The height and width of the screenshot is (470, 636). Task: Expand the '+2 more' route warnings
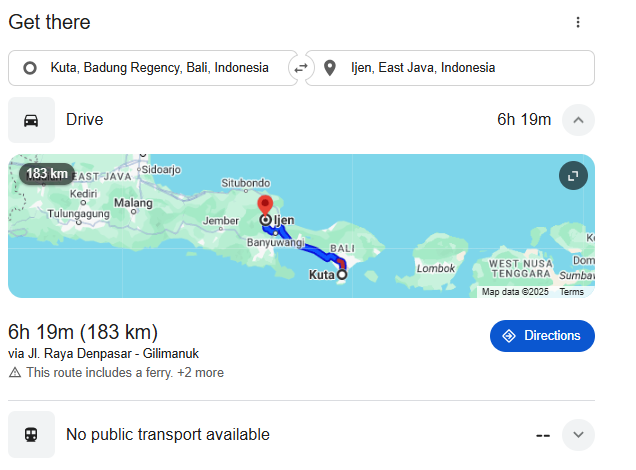click(x=200, y=372)
